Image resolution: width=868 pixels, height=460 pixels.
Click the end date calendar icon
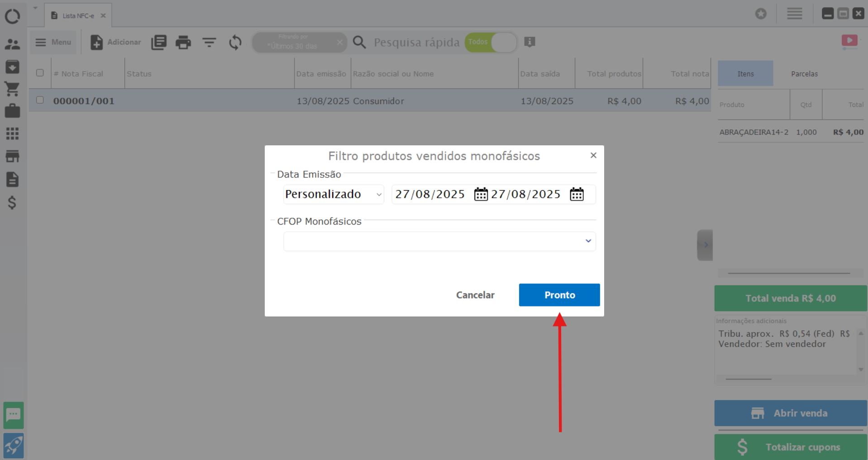[577, 194]
